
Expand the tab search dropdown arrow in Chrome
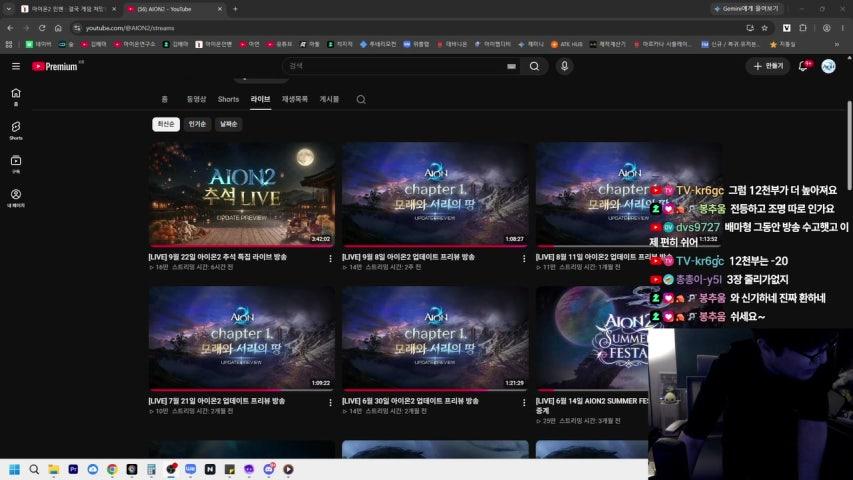(8, 9)
